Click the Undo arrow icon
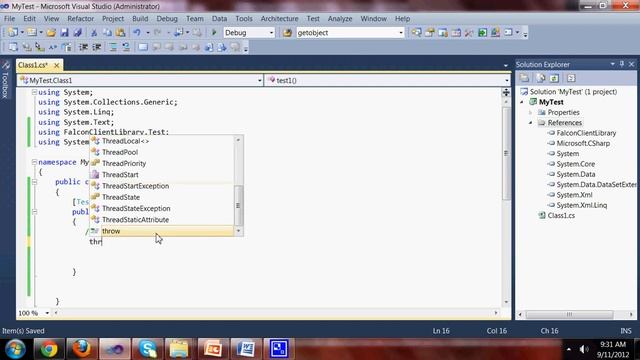640x360 pixels. 137,33
